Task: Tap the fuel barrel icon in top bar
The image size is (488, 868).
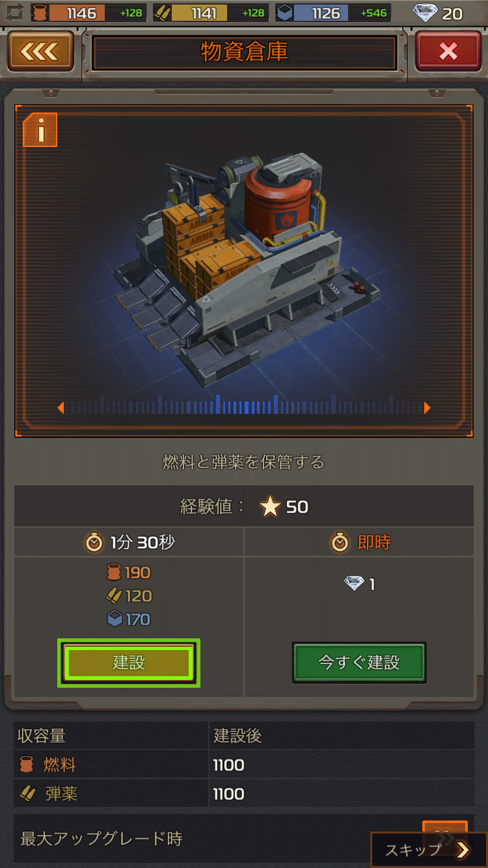Action: coord(40,12)
